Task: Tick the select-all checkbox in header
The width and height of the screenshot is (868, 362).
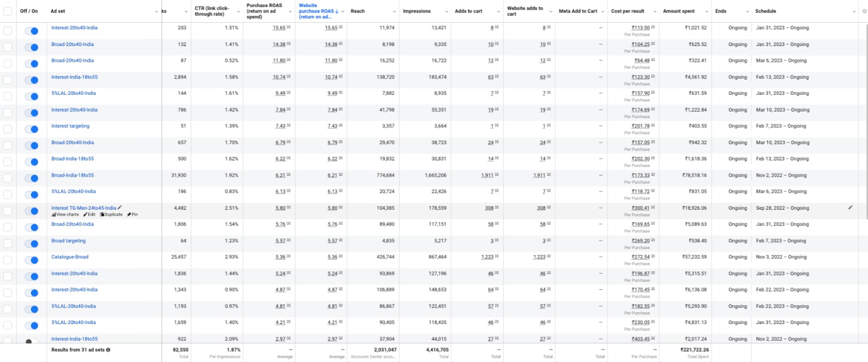Action: tap(8, 11)
